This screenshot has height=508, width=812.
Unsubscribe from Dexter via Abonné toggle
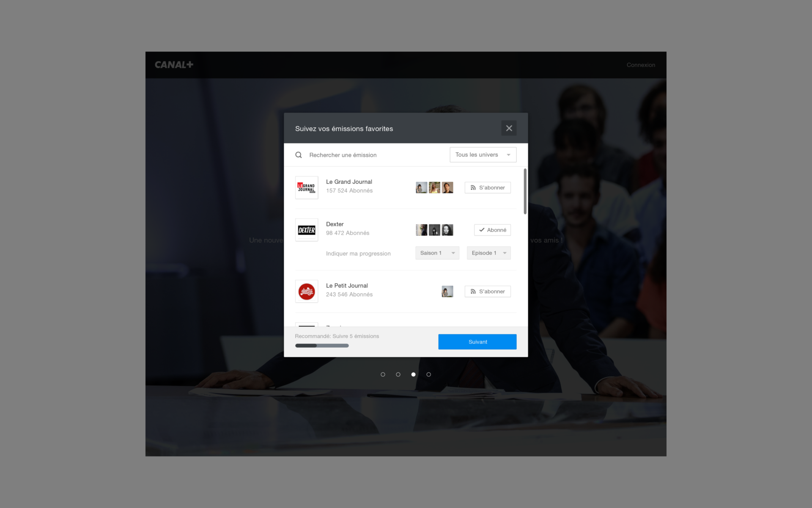point(492,230)
